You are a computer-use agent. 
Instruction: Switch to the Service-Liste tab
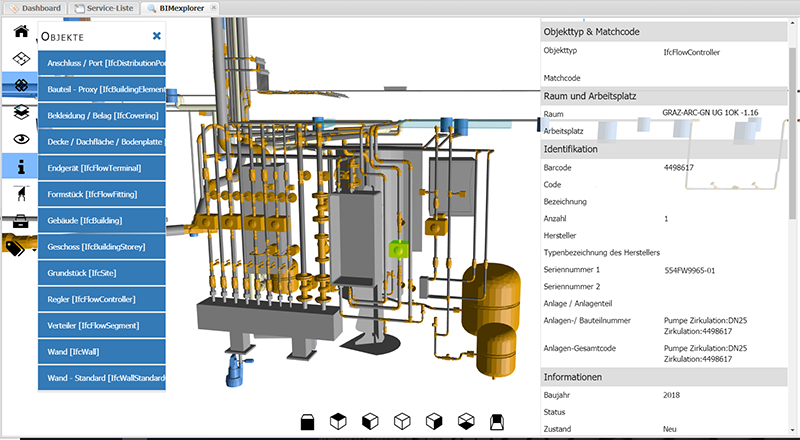click(104, 8)
